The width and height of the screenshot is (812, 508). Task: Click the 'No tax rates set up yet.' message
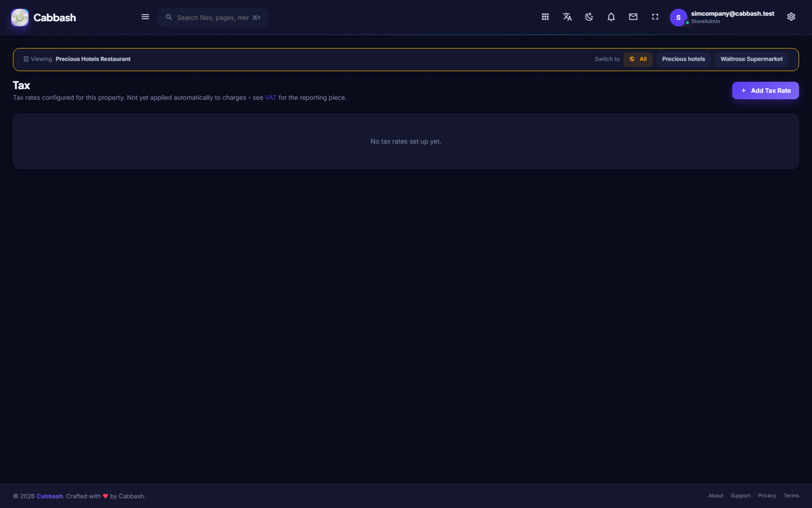click(x=406, y=141)
